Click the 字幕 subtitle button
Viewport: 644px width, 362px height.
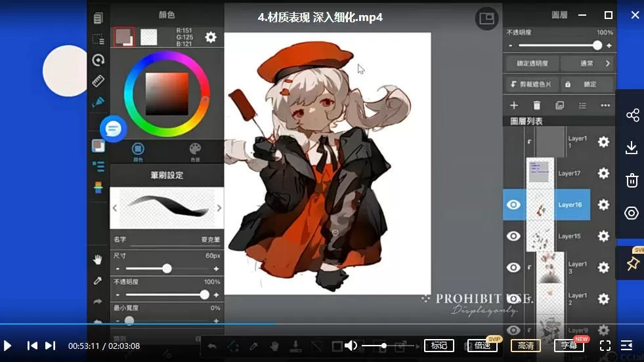coord(569,346)
